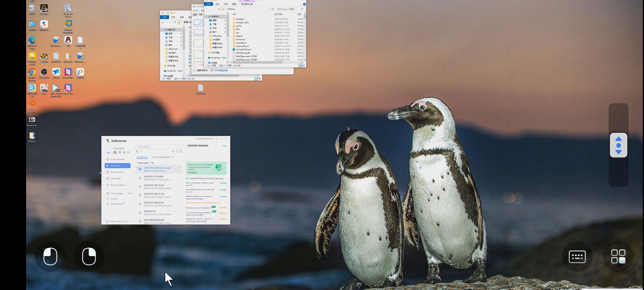Viewport: 644px width, 290px height.
Task: Focus the Release search box
Action: [290, 9]
